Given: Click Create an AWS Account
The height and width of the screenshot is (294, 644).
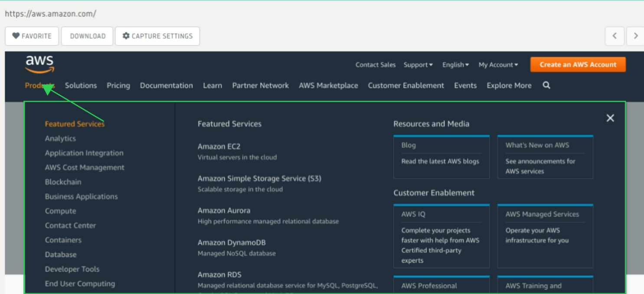Looking at the screenshot, I should 578,65.
